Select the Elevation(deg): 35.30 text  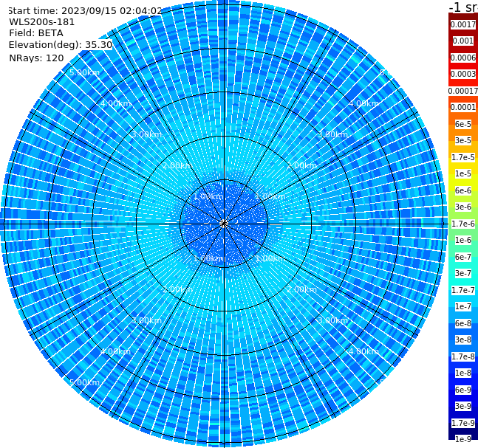(x=61, y=45)
